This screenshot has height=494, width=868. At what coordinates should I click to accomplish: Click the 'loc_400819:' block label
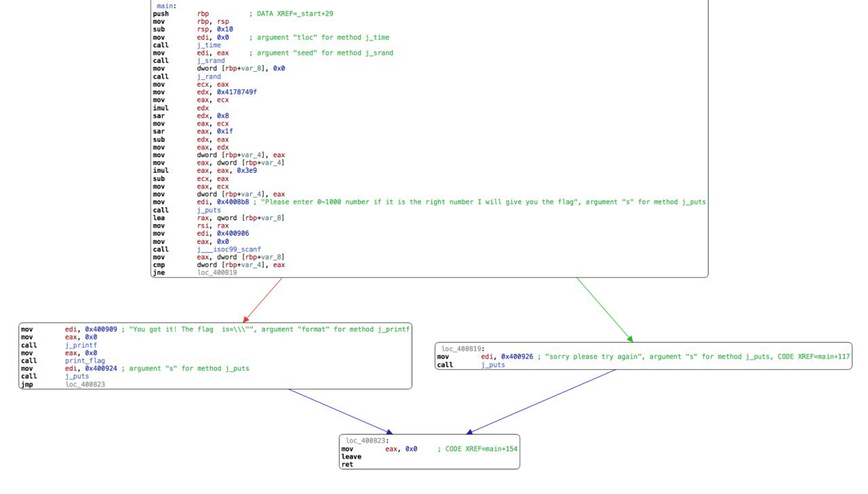point(463,349)
